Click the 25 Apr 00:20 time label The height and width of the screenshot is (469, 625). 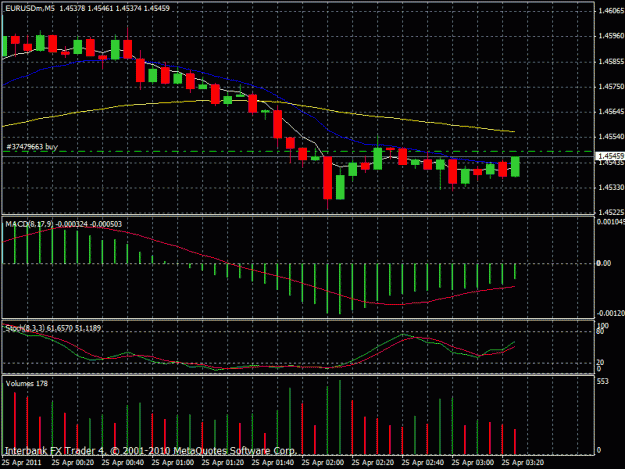point(73,463)
